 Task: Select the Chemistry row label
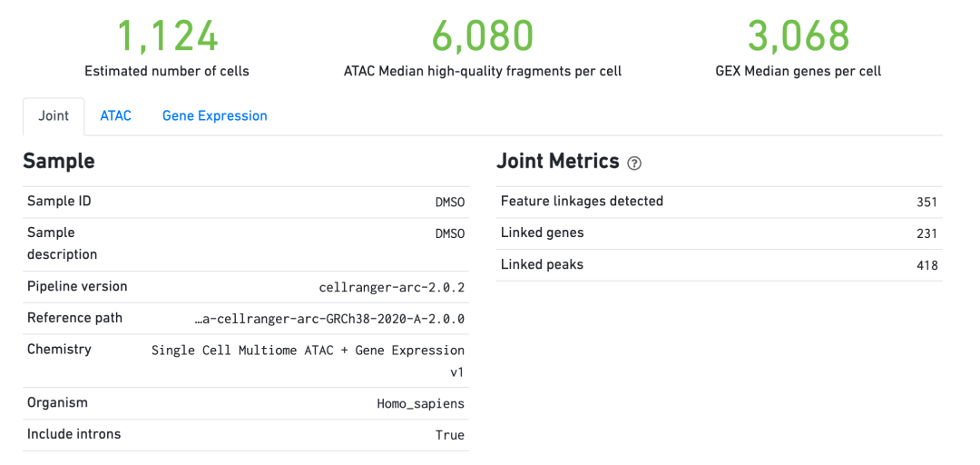tap(59, 350)
